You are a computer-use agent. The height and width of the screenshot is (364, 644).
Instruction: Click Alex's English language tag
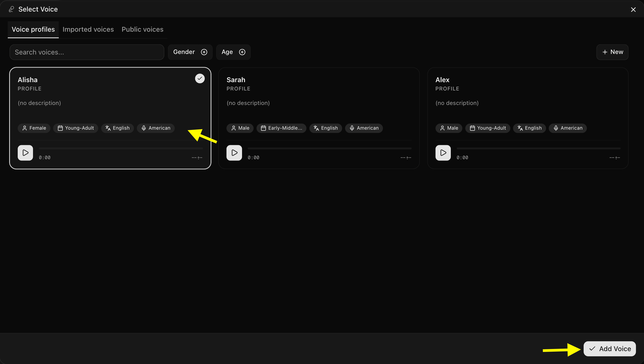click(x=530, y=128)
